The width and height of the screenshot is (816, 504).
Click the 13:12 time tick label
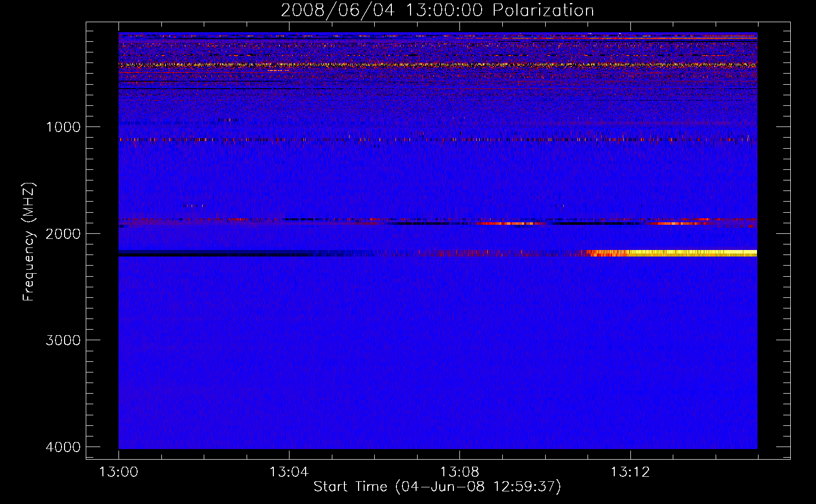pos(630,472)
